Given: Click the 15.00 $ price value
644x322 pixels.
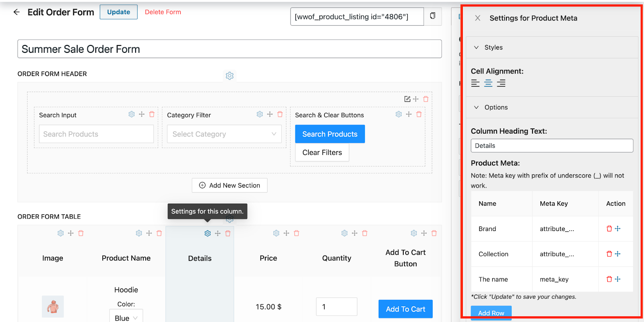Looking at the screenshot, I should click(268, 307).
